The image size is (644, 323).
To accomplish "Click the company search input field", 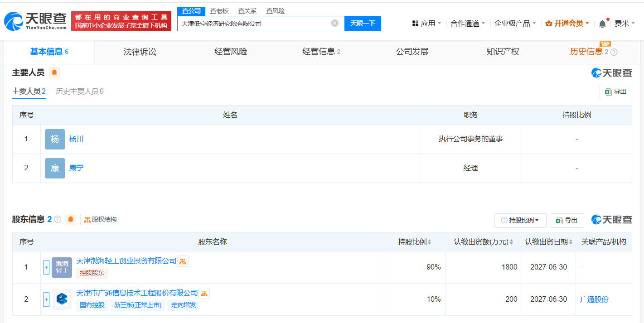I will coord(254,24).
